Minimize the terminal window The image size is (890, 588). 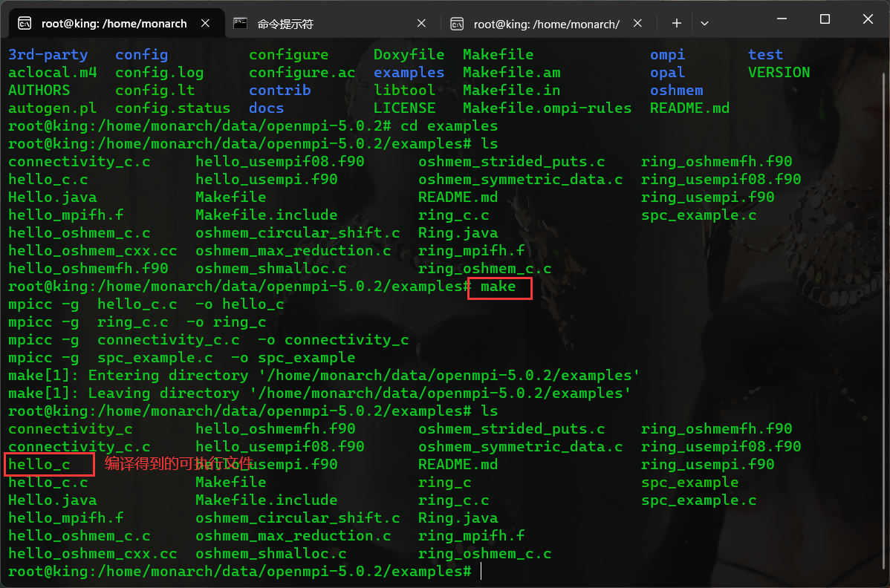782,19
